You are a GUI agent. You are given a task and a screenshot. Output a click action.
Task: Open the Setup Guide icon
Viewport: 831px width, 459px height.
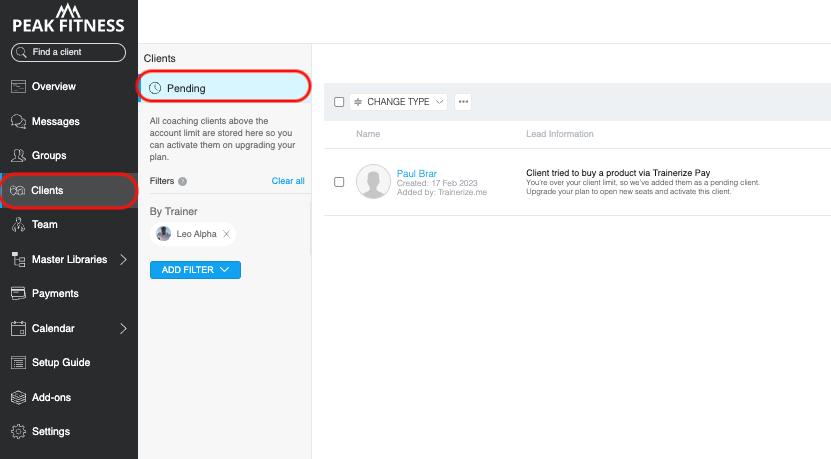[18, 363]
